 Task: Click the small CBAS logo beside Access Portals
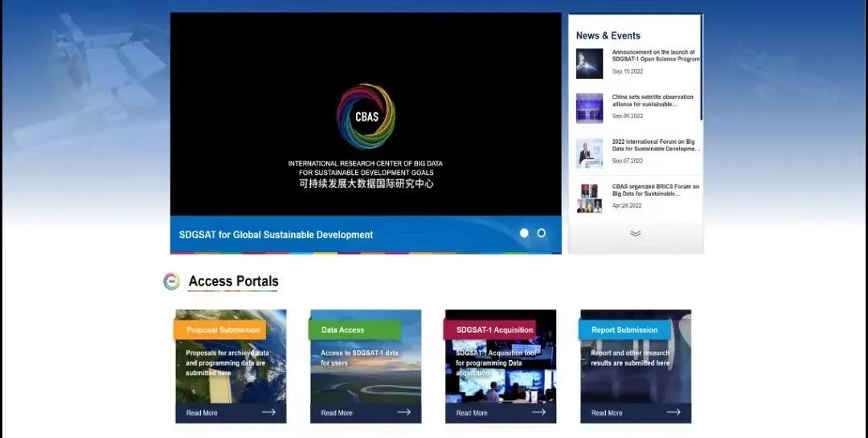(172, 281)
